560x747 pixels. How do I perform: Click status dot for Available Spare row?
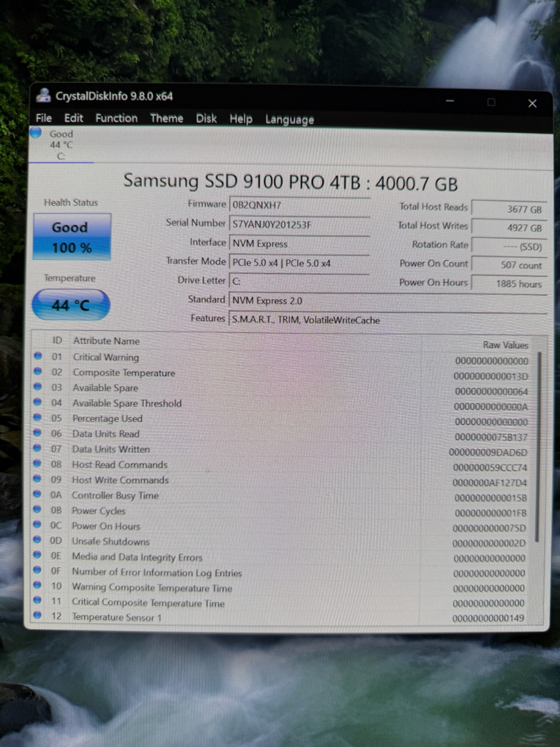click(x=38, y=386)
